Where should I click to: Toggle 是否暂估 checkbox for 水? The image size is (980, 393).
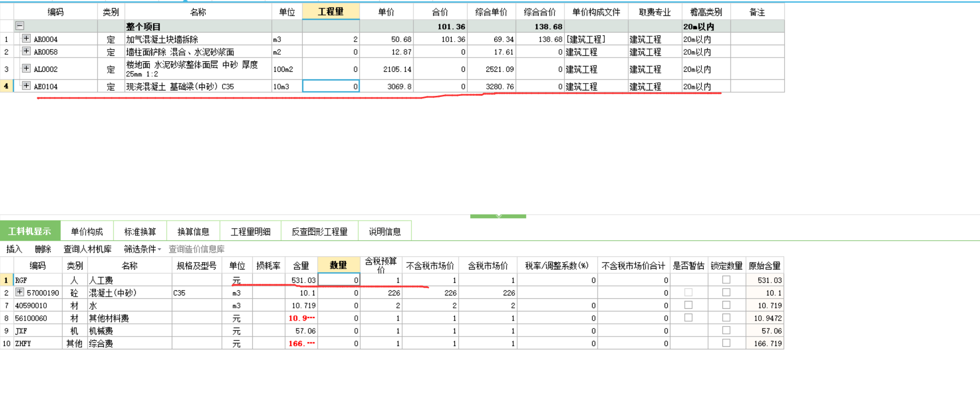688,305
